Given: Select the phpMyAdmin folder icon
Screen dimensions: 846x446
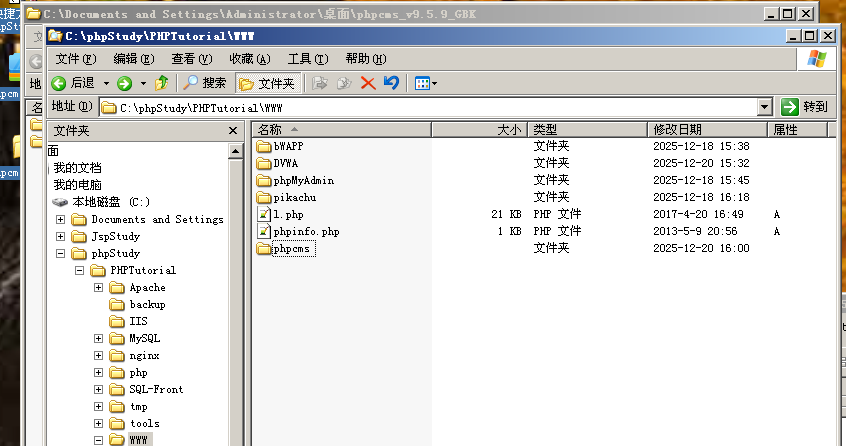Looking at the screenshot, I should 264,180.
